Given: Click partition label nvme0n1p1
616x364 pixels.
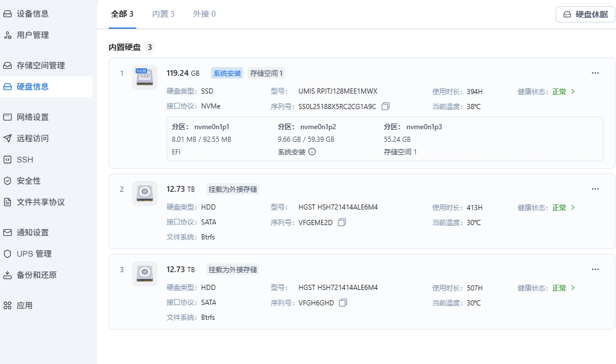Looking at the screenshot, I should pos(211,127).
